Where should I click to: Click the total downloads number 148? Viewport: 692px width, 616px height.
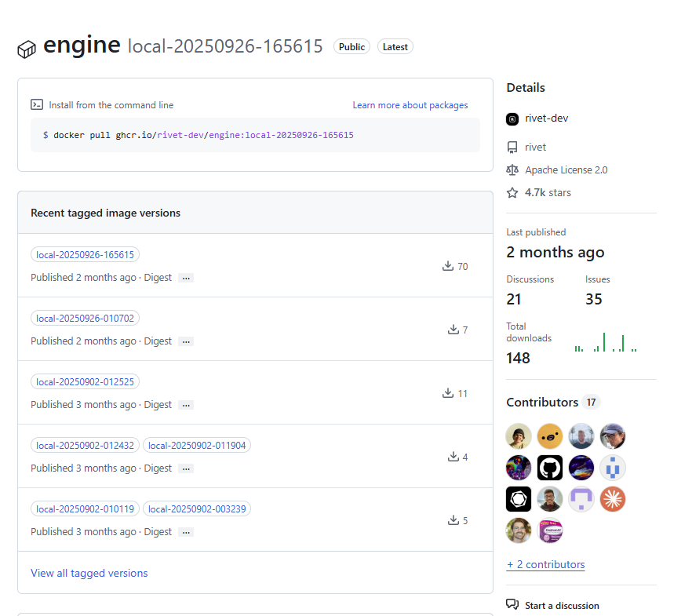pyautogui.click(x=518, y=358)
